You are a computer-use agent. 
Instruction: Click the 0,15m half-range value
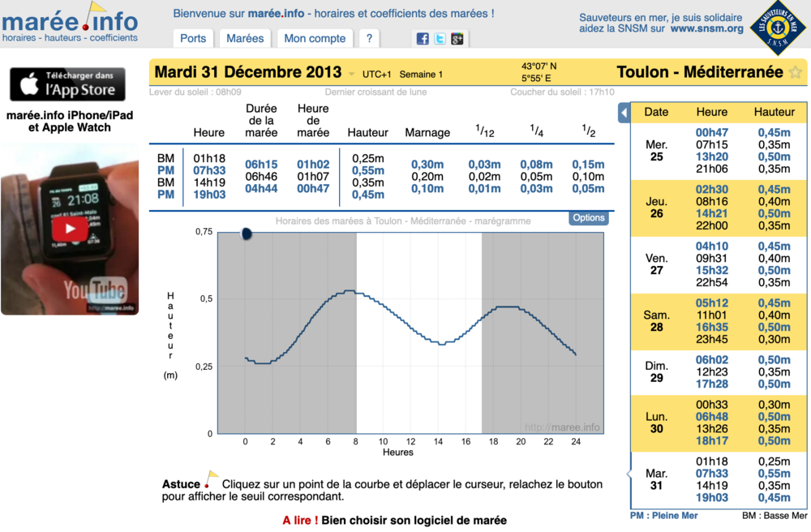coord(588,165)
